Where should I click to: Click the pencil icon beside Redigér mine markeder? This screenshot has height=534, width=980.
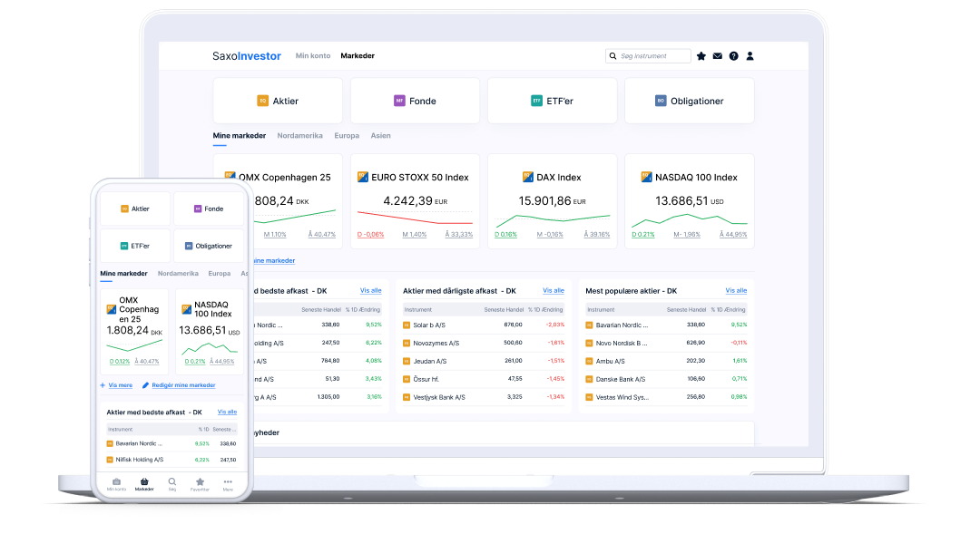pyautogui.click(x=145, y=385)
